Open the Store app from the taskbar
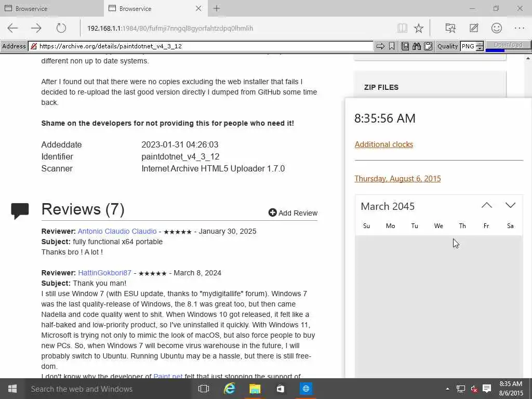Image resolution: width=532 pixels, height=399 pixels. point(280,389)
